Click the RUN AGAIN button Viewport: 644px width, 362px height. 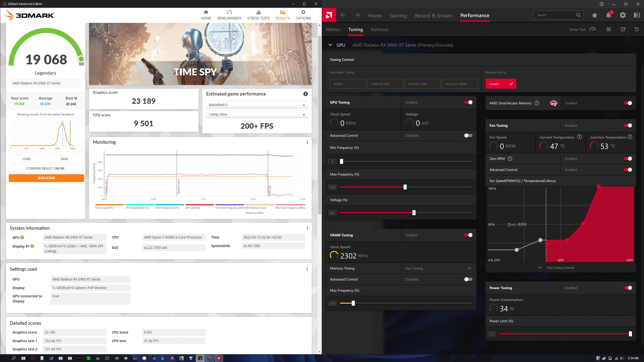46,178
